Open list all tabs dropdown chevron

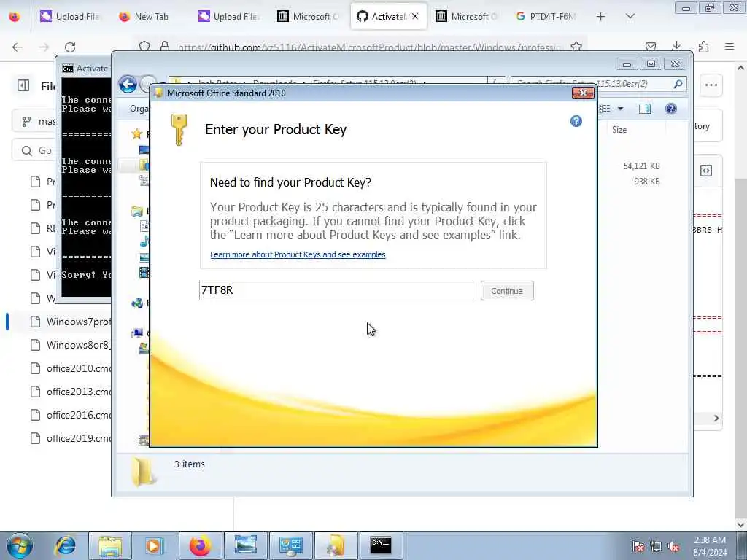[x=630, y=17]
